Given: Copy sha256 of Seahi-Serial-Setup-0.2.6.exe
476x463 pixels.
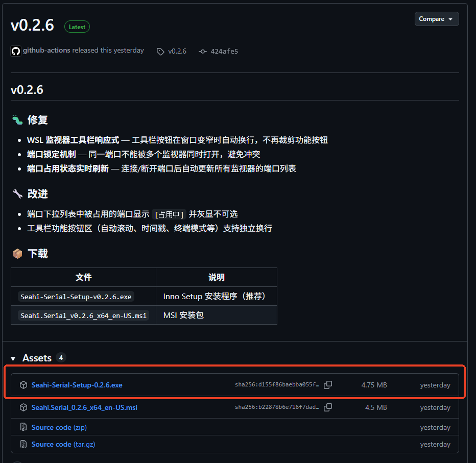Looking at the screenshot, I should [x=328, y=385].
